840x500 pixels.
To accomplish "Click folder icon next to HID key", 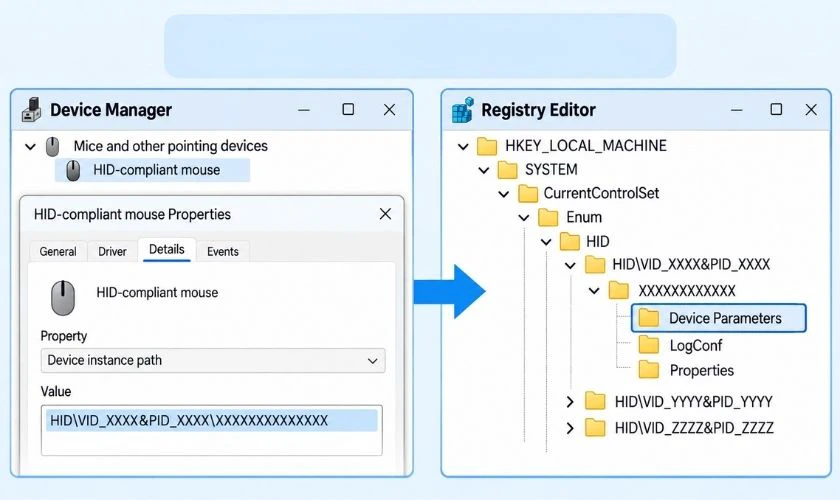I will tap(569, 242).
